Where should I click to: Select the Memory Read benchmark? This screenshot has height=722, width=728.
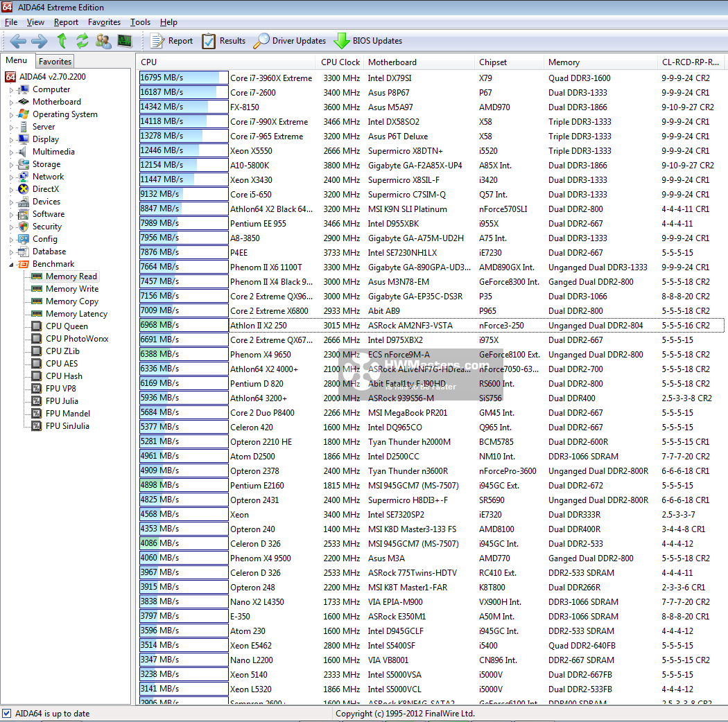pos(71,276)
